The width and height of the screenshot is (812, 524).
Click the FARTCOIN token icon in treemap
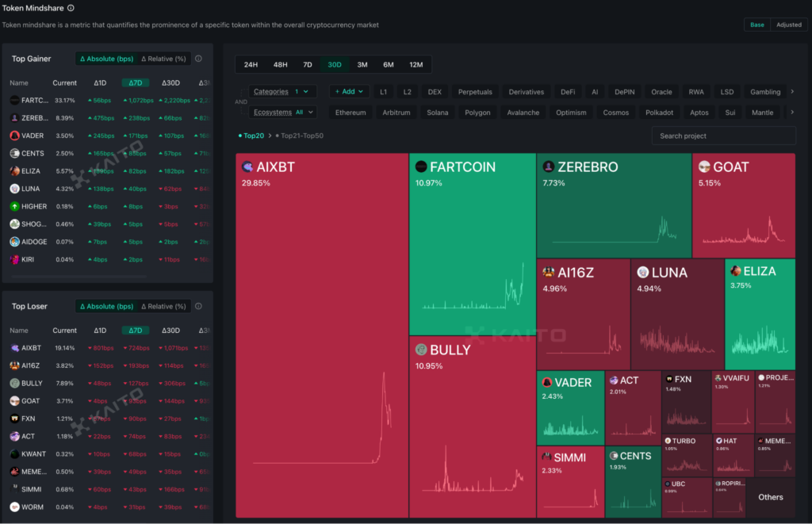coord(421,166)
